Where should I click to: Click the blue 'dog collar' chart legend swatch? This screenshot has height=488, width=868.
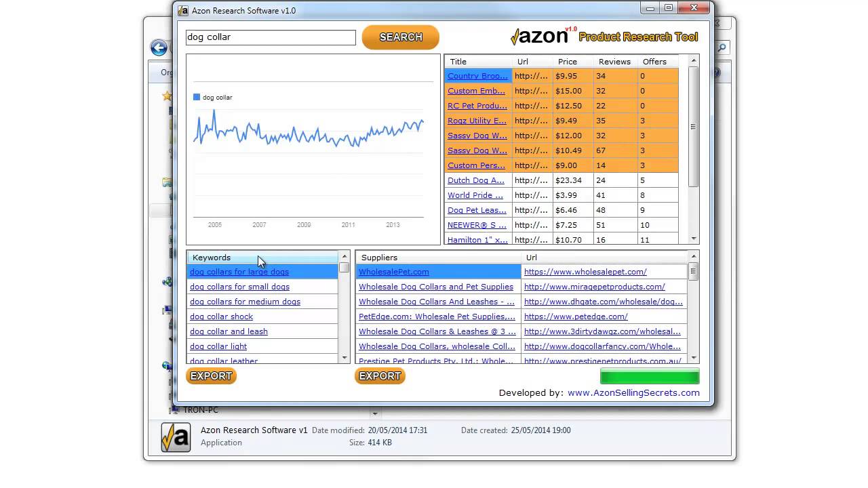197,97
